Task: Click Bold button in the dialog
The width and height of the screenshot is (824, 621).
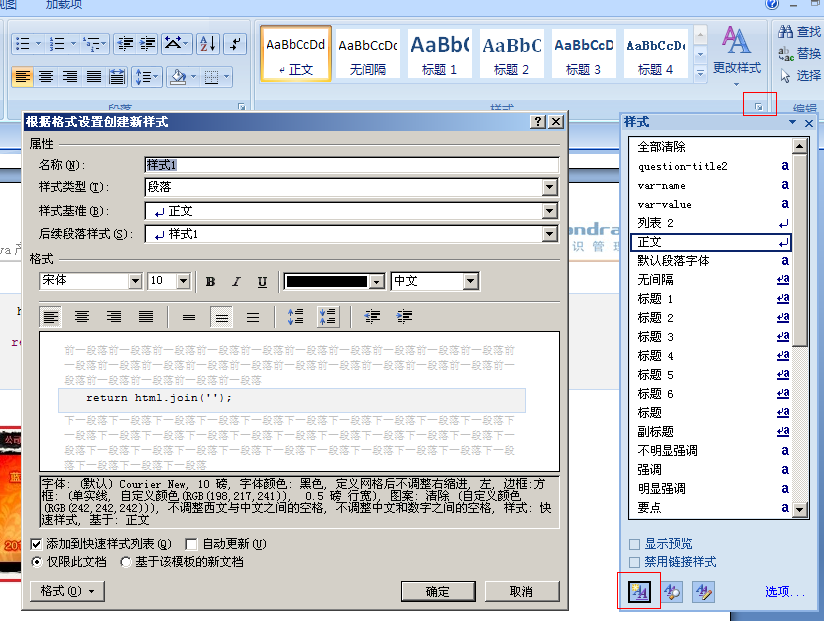Action: click(x=210, y=282)
